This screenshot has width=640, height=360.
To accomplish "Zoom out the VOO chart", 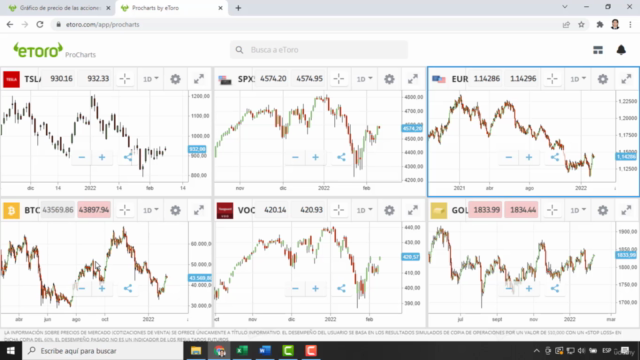I will [x=295, y=289].
